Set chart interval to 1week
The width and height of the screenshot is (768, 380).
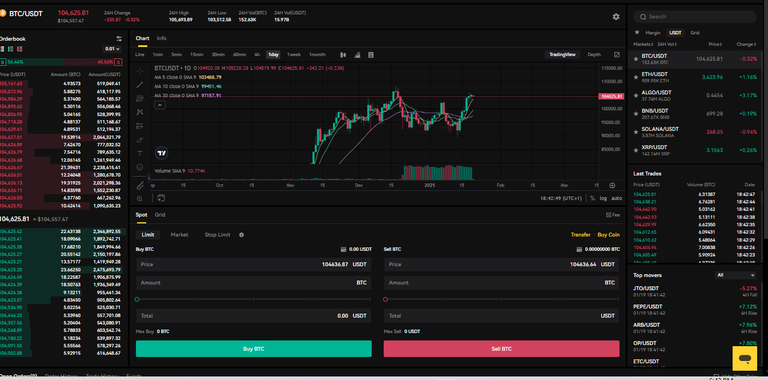click(x=293, y=54)
